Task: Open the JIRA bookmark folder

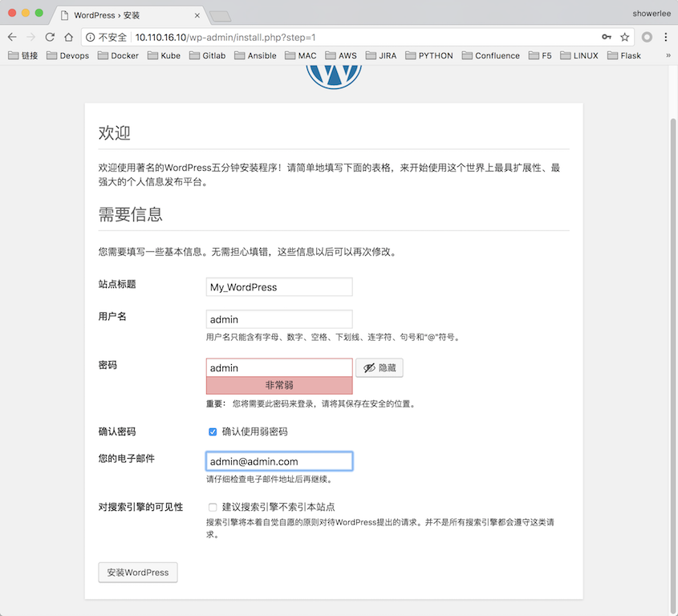Action: click(x=381, y=55)
